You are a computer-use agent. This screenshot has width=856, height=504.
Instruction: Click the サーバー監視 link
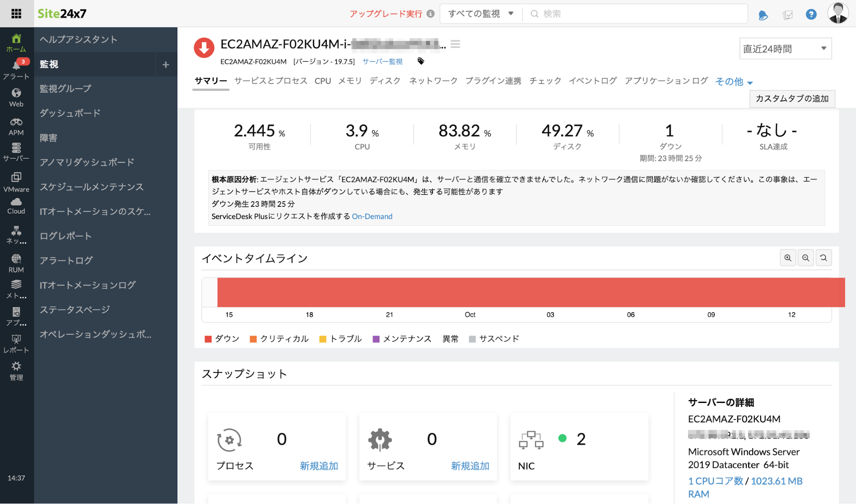click(x=382, y=61)
